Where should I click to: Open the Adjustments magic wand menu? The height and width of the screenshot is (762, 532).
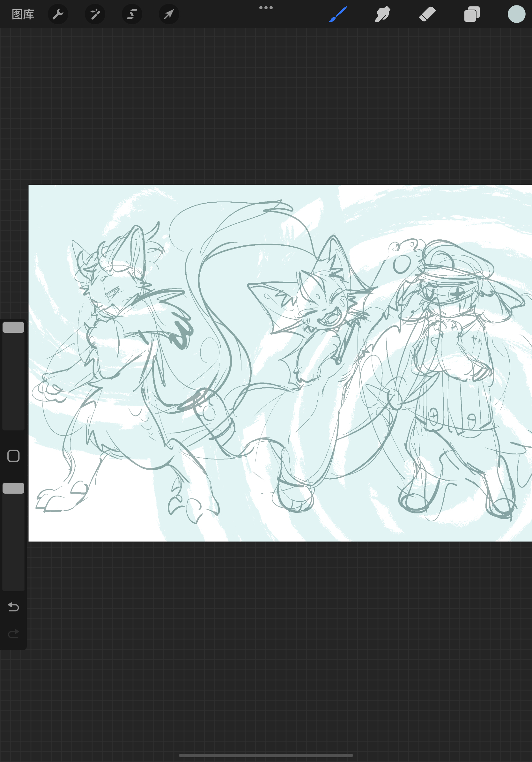point(95,14)
